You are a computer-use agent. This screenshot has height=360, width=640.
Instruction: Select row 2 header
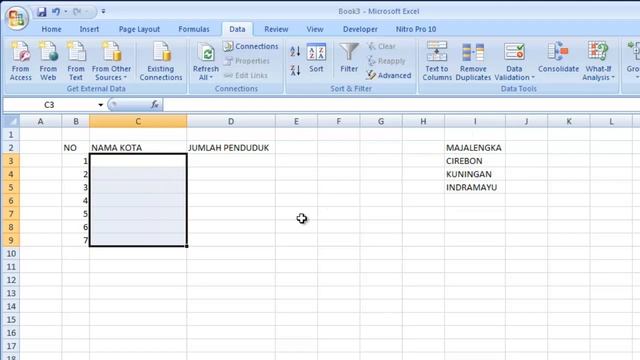pyautogui.click(x=11, y=148)
